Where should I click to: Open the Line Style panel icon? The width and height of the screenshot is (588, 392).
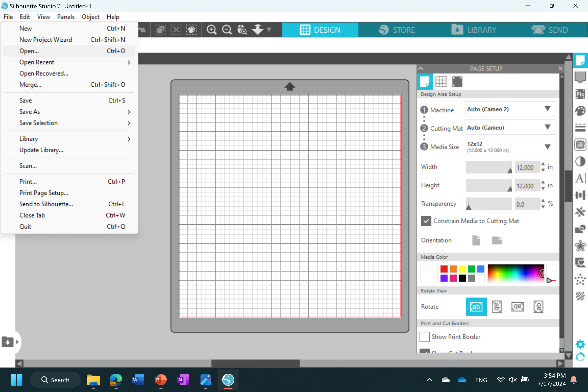[580, 127]
